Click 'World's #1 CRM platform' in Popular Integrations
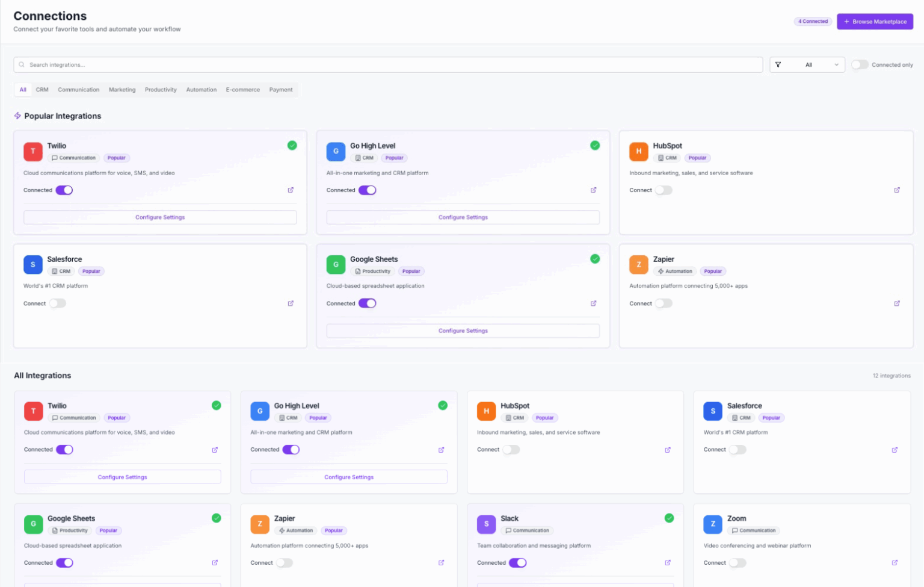Screen dimensions: 924x587 (55, 286)
